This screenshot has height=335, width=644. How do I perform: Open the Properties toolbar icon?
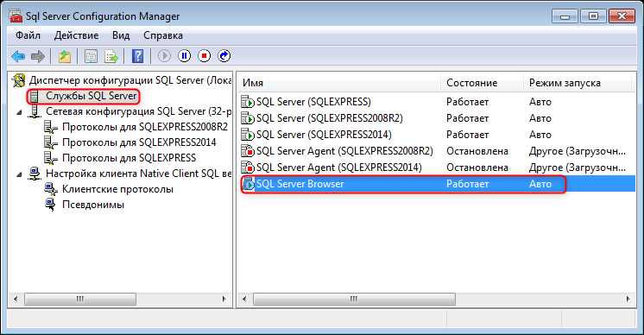pos(91,56)
